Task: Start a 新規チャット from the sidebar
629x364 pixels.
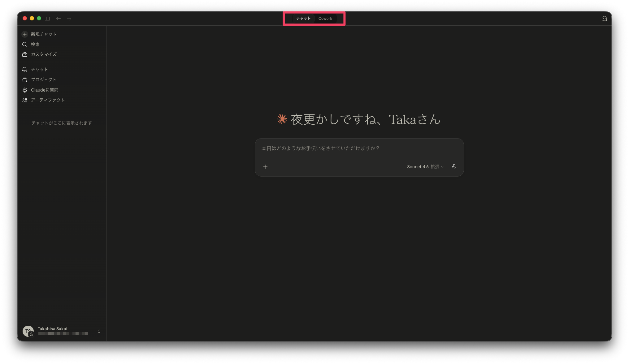Action: 43,34
